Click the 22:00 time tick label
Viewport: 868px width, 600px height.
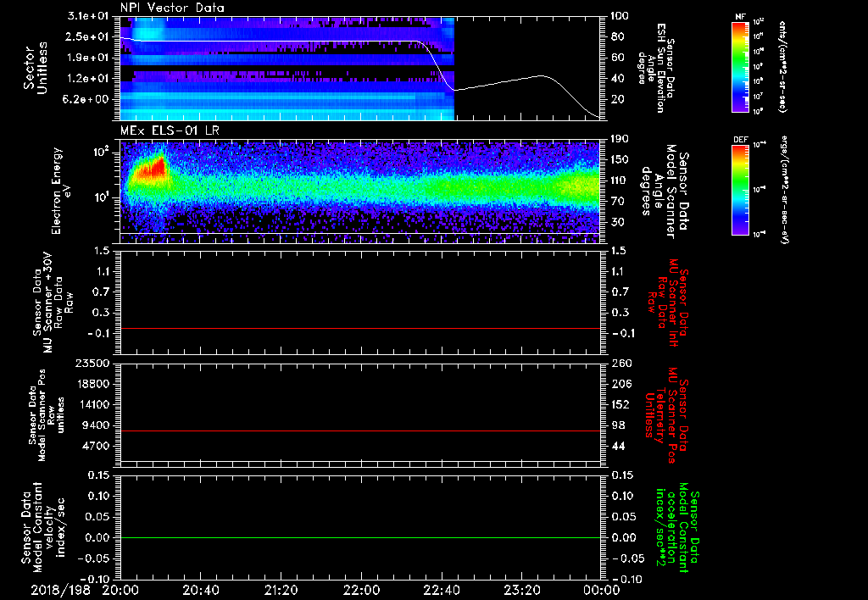point(361,590)
